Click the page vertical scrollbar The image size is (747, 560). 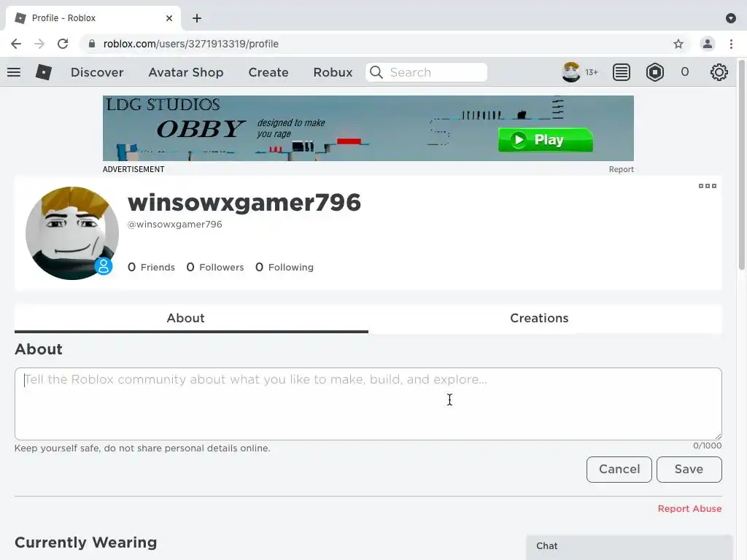[741, 165]
